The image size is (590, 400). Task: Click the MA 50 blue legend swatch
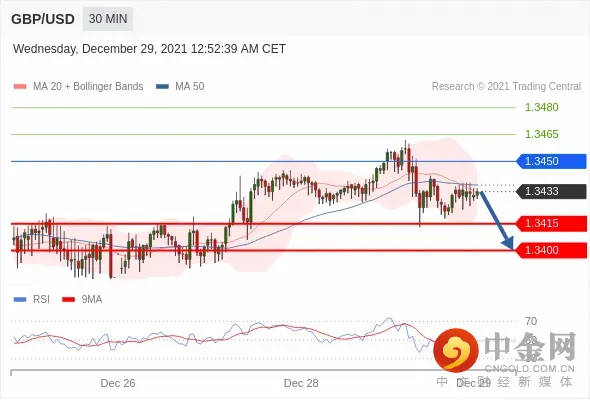pyautogui.click(x=162, y=87)
